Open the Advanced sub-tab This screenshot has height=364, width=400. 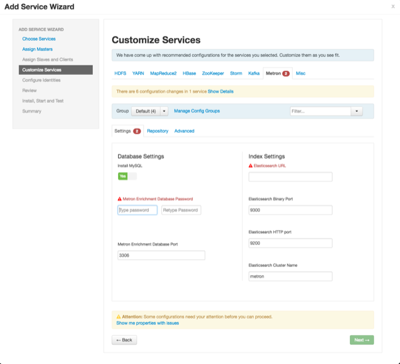point(184,131)
